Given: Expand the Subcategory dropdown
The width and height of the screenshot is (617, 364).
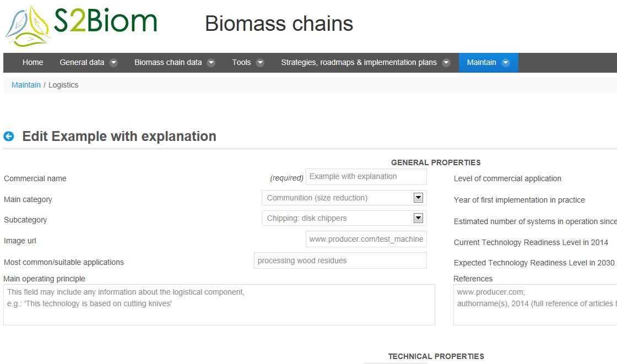Looking at the screenshot, I should (x=418, y=218).
